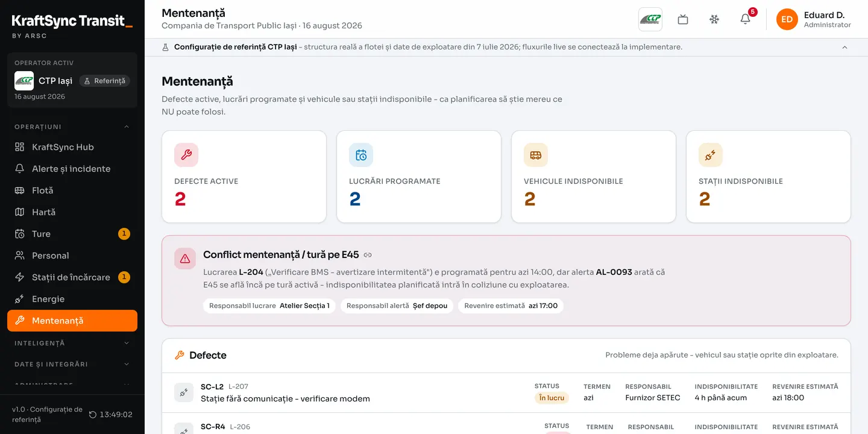Click the Termen value "azi" in the SC-L2 row

[588, 398]
